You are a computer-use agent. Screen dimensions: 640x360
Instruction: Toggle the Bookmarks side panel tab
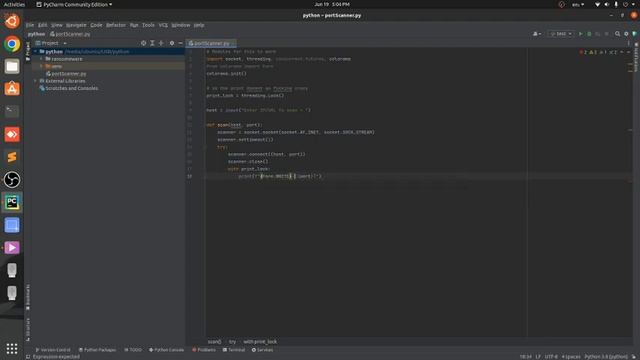[28, 298]
